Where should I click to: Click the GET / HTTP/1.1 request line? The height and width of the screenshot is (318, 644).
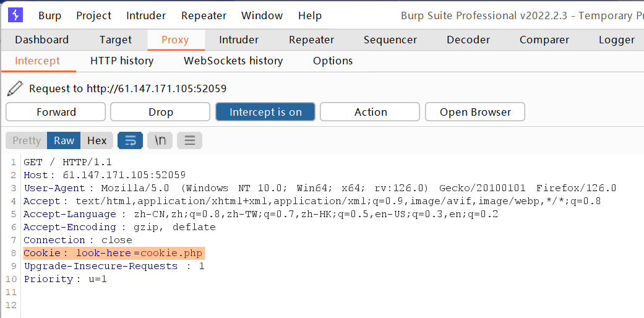(68, 162)
